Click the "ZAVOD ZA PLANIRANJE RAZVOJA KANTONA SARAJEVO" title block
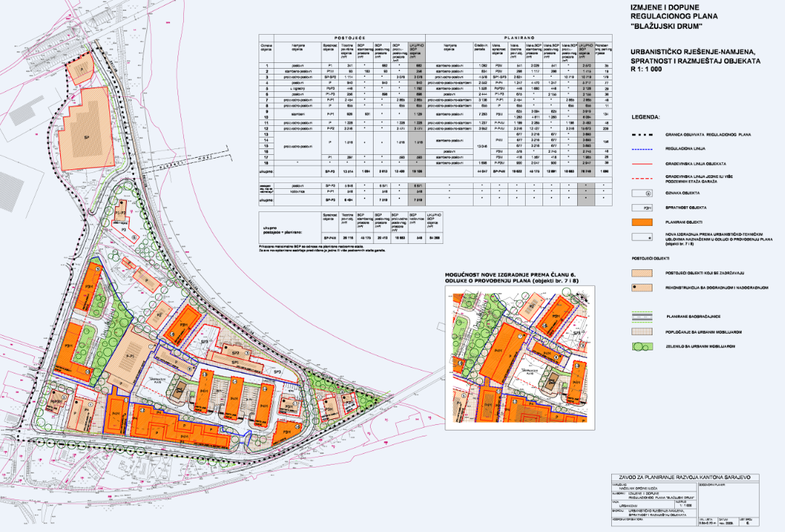Image resolution: width=785 pixels, height=532 pixels. click(x=685, y=478)
